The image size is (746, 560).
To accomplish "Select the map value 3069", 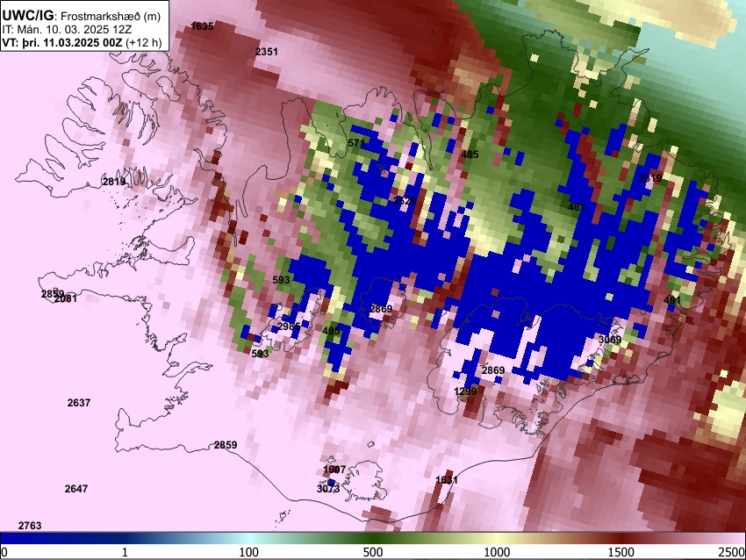I will pos(609,340).
